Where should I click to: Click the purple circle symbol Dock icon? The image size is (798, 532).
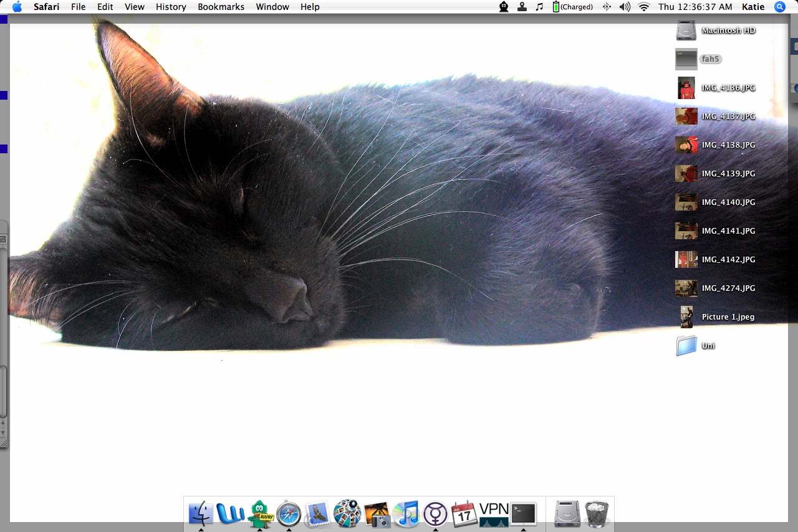pos(435,515)
